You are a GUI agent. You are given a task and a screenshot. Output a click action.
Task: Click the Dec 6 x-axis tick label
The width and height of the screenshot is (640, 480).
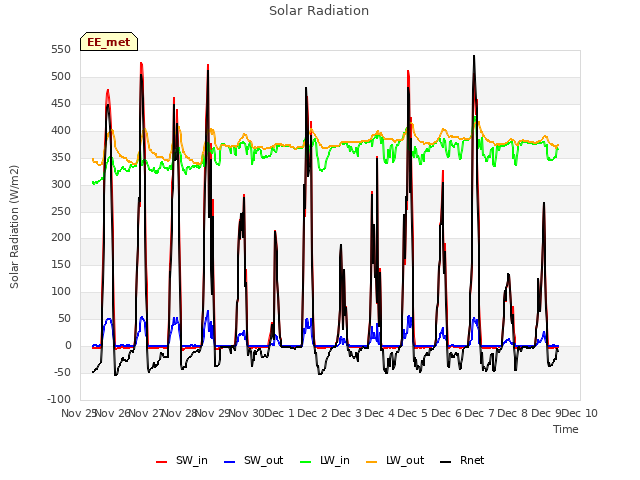point(446,413)
